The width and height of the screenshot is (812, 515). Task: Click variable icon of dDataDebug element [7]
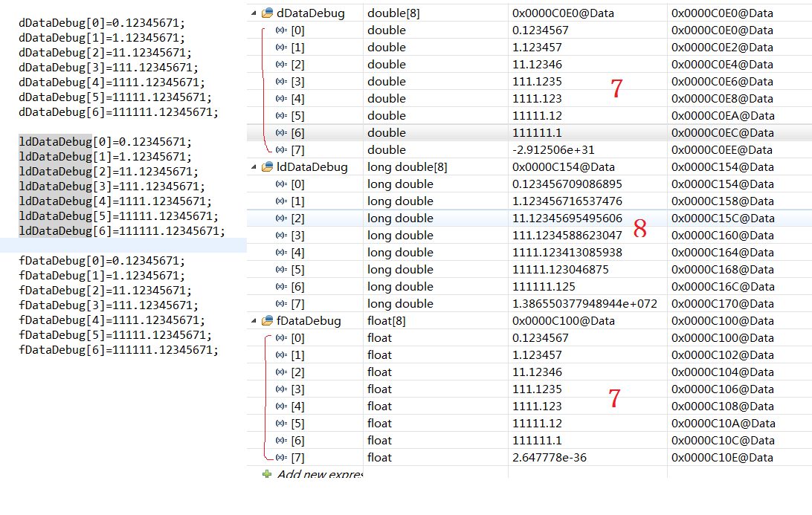pyautogui.click(x=281, y=149)
